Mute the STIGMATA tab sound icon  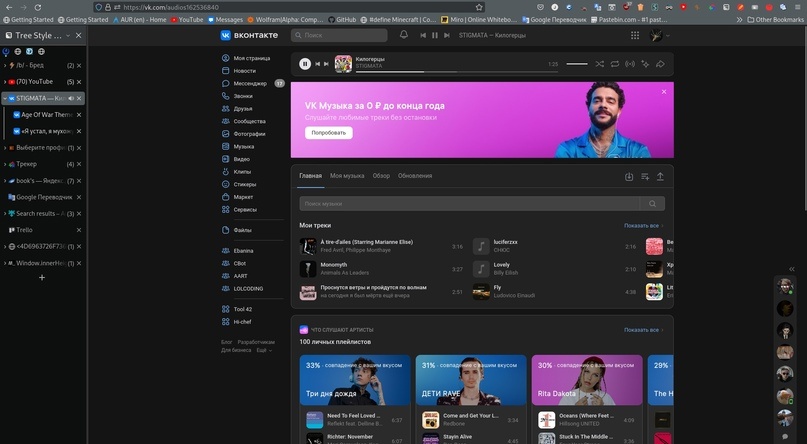click(71, 98)
